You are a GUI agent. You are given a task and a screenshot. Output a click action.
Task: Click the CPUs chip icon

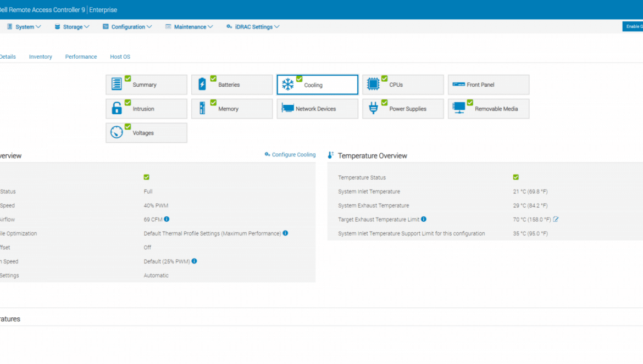click(x=373, y=84)
